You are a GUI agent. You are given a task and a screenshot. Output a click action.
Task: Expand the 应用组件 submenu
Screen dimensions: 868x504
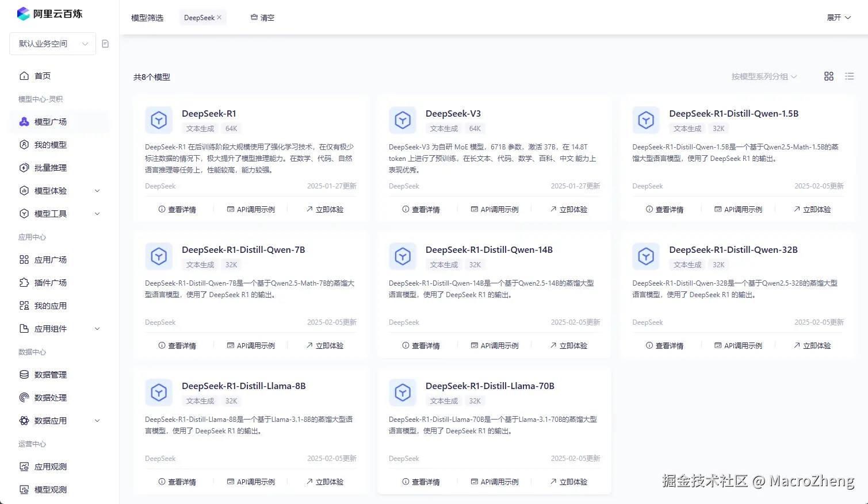point(97,329)
